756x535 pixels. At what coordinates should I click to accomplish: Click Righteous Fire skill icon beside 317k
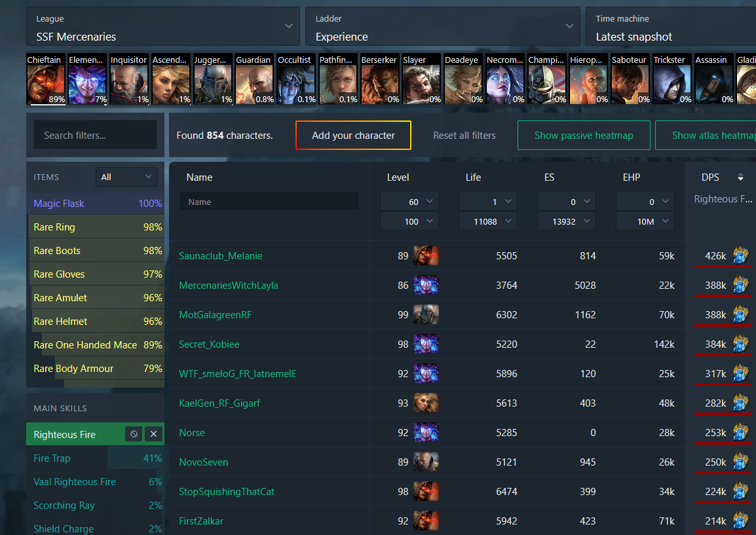tap(741, 373)
